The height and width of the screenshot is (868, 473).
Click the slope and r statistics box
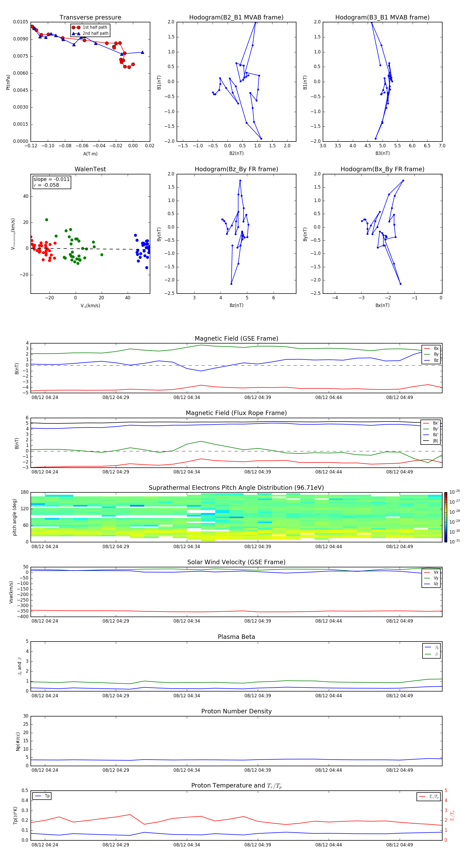(x=52, y=182)
